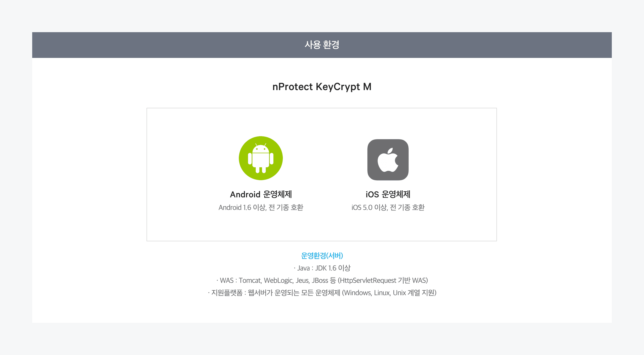644x355 pixels.
Task: Click the Java : JDK 1.6 이상 line
Action: click(x=322, y=268)
